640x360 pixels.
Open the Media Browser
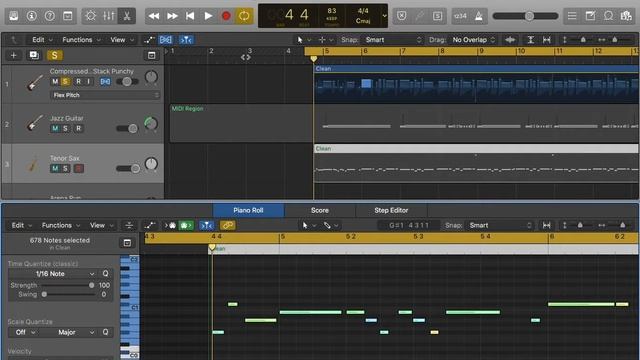626,16
